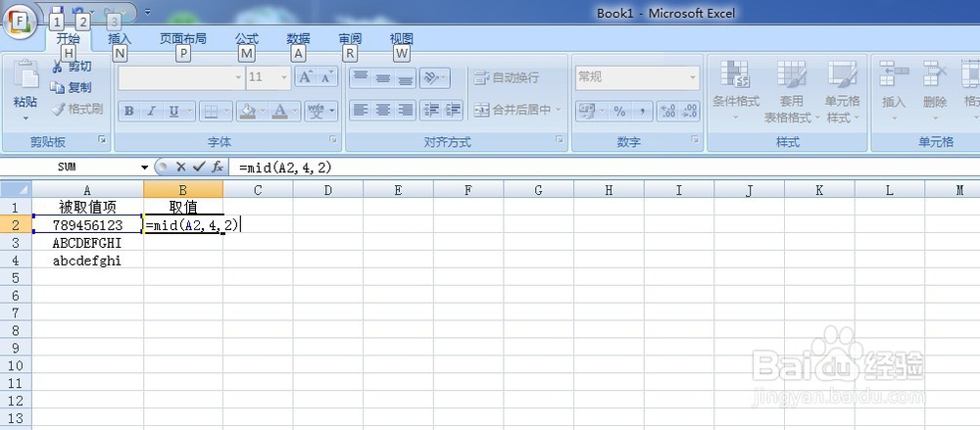980x430 pixels.
Task: Click the Office round button
Action: click(18, 22)
